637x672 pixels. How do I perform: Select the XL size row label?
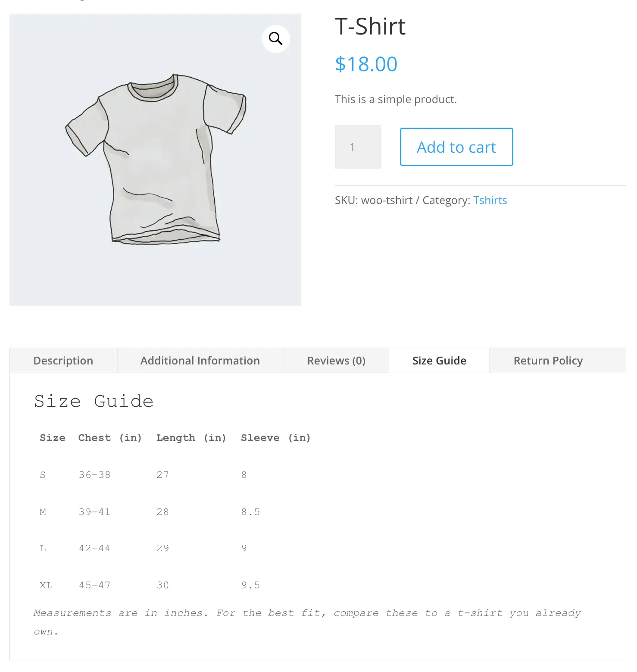click(x=46, y=585)
